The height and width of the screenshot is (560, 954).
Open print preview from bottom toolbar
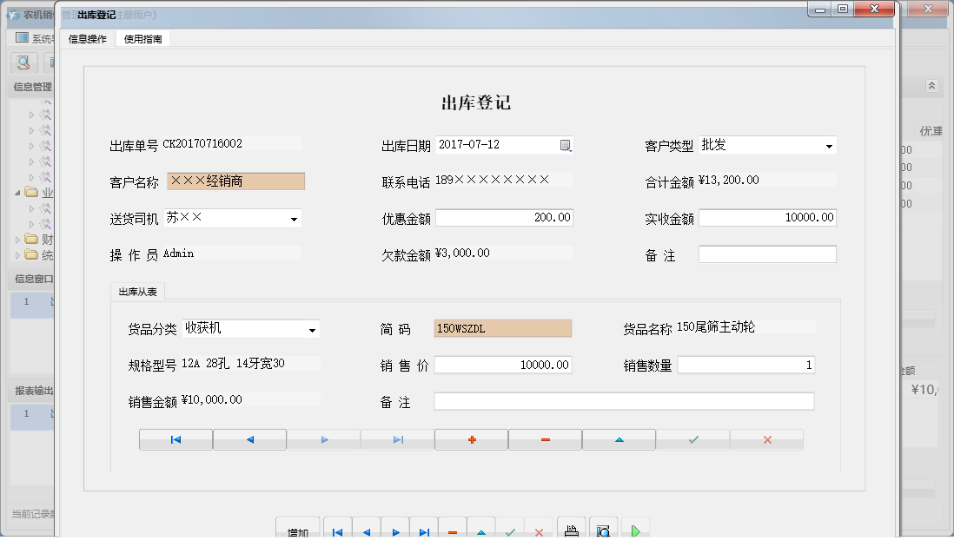[x=603, y=530]
